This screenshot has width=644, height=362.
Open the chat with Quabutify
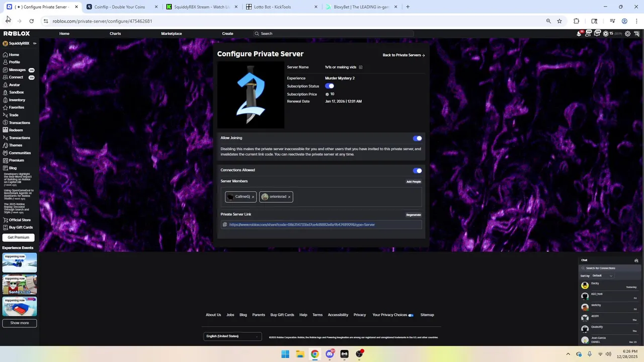tap(609, 329)
